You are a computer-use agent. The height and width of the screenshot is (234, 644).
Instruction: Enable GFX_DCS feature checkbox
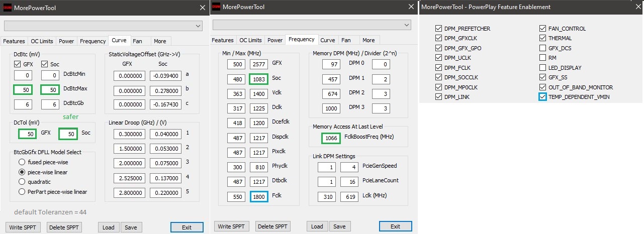[x=543, y=48]
